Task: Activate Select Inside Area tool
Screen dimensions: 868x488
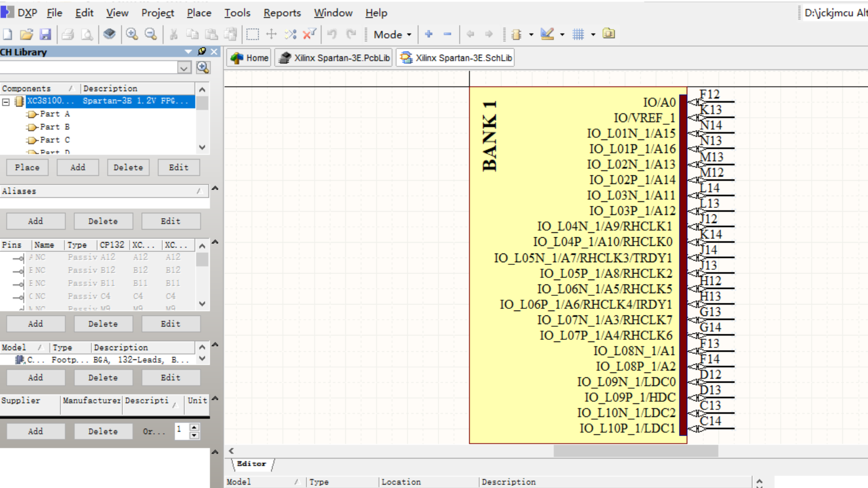Action: (253, 34)
